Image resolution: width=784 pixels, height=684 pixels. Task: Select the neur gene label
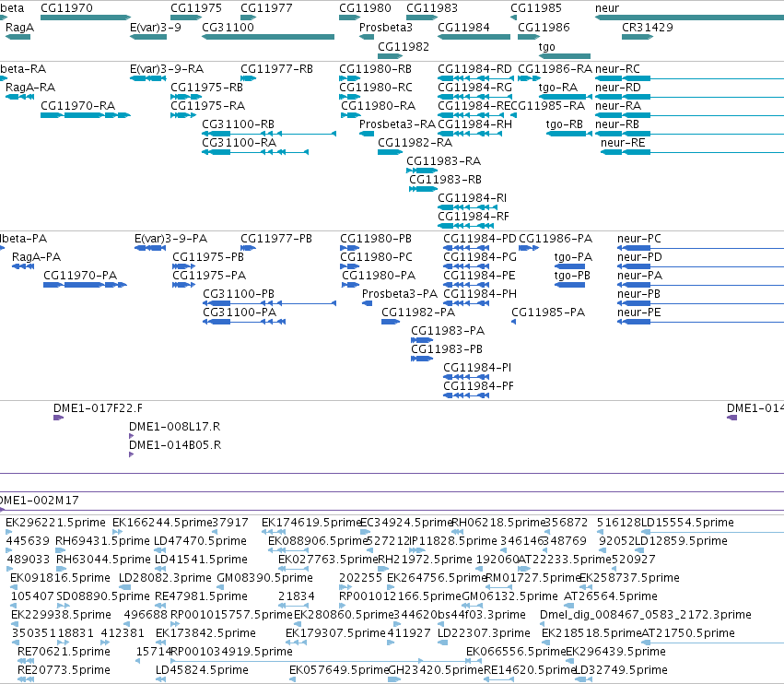607,8
